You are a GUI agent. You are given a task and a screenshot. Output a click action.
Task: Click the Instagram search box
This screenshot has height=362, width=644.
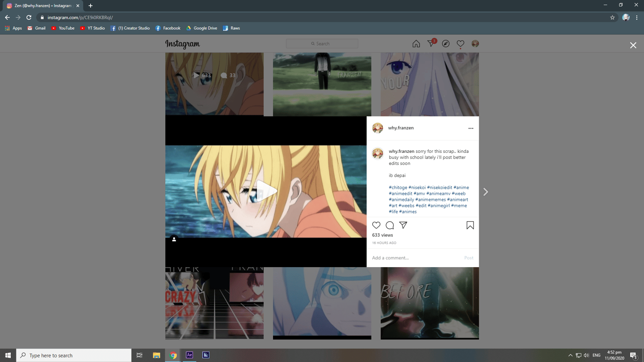pyautogui.click(x=322, y=44)
